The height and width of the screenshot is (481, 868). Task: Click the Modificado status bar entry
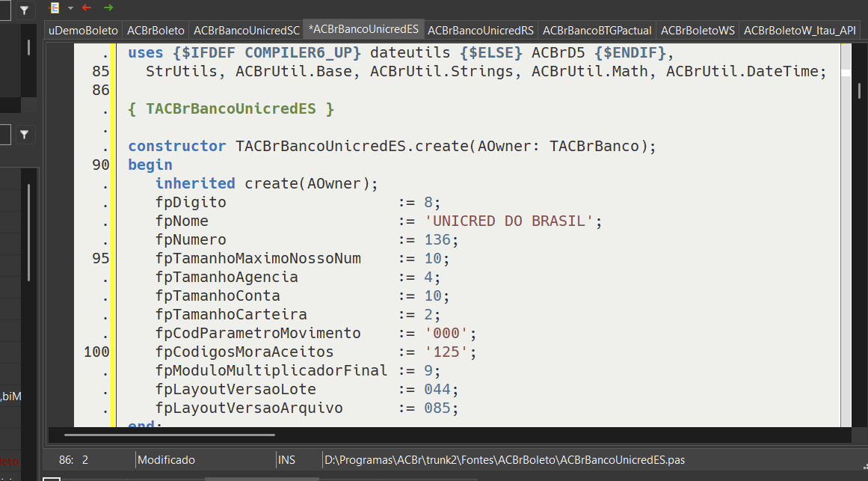(166, 460)
